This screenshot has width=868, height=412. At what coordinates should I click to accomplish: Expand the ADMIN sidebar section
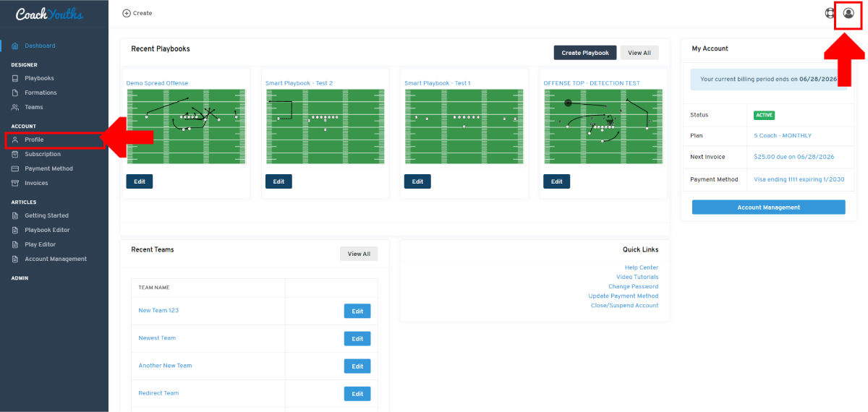pos(20,278)
